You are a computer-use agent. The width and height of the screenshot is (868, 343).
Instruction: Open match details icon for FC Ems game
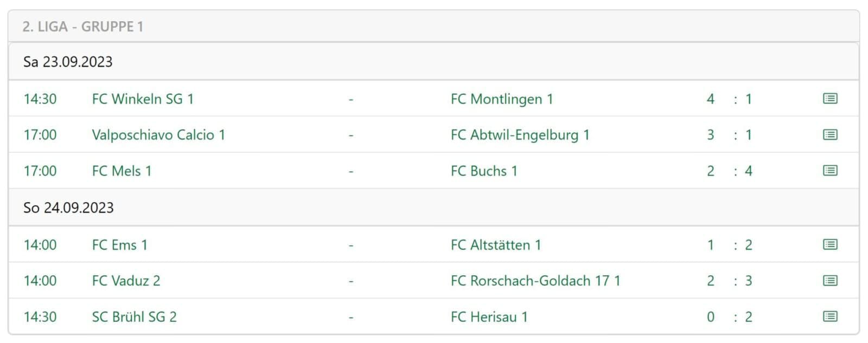(829, 244)
